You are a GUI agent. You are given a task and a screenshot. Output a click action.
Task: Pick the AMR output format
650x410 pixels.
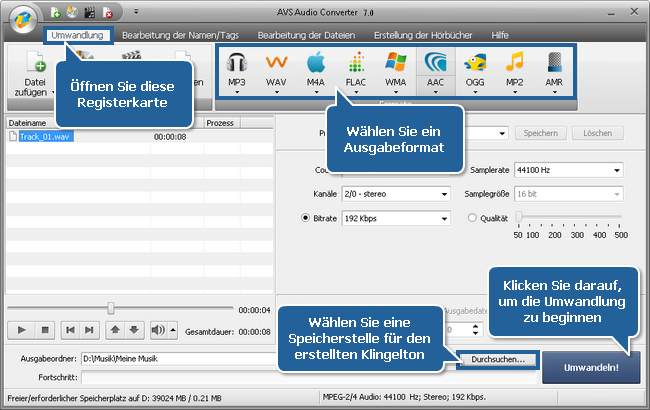pyautogui.click(x=554, y=68)
